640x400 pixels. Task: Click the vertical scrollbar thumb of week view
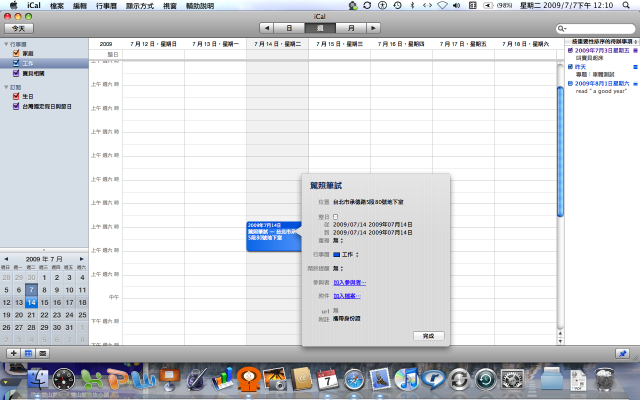(x=560, y=151)
